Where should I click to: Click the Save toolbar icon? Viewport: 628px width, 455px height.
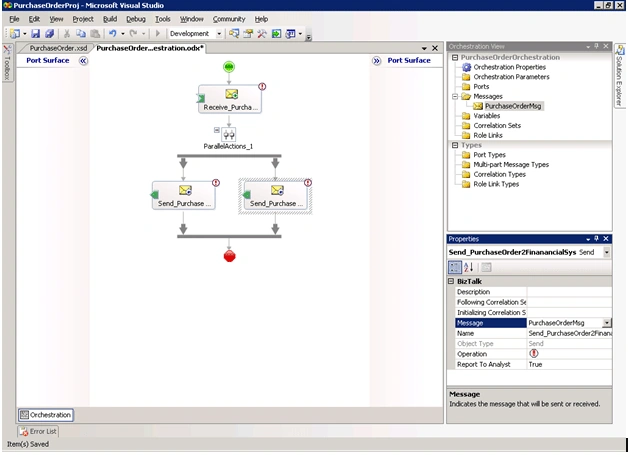[36, 34]
